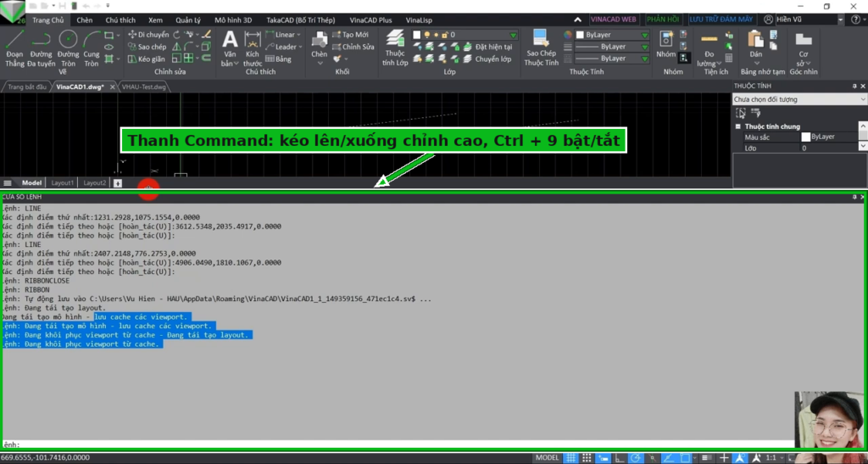
Task: Click the quick calculator icon in Tiện ích
Action: [x=728, y=59]
